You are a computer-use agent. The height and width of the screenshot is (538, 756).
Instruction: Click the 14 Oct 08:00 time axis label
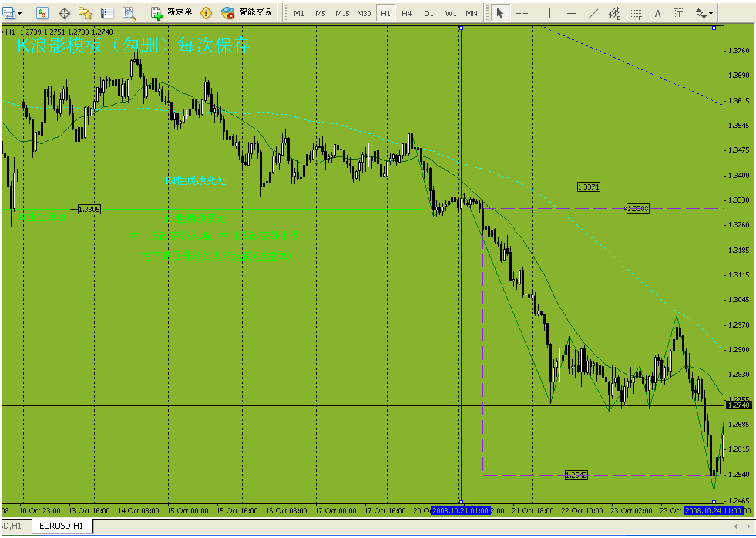pos(139,510)
